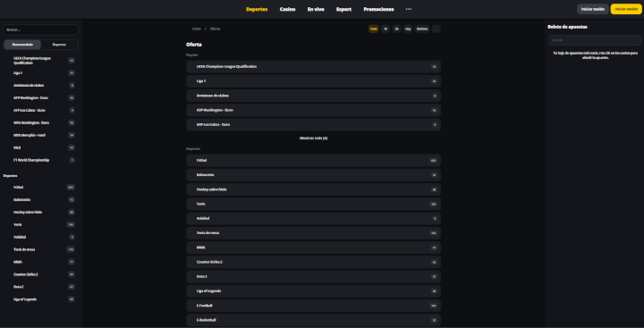Focus the Buscar search field in sidebar

40,30
